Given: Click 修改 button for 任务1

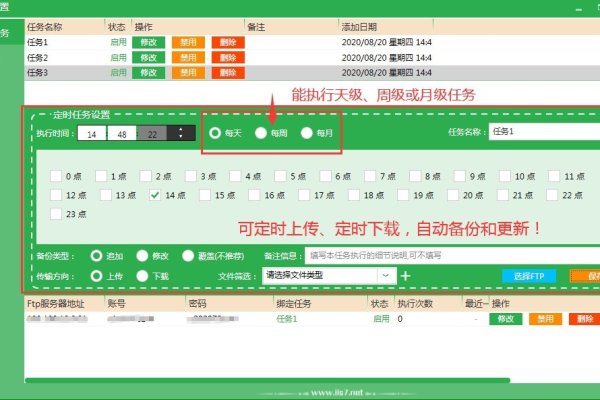Looking at the screenshot, I should point(148,42).
